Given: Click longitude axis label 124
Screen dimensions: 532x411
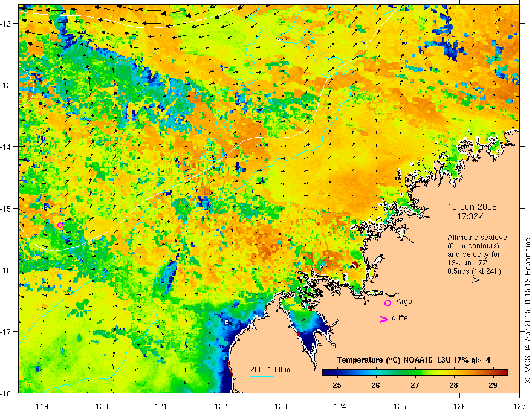Looking at the screenshot, I should point(340,406).
